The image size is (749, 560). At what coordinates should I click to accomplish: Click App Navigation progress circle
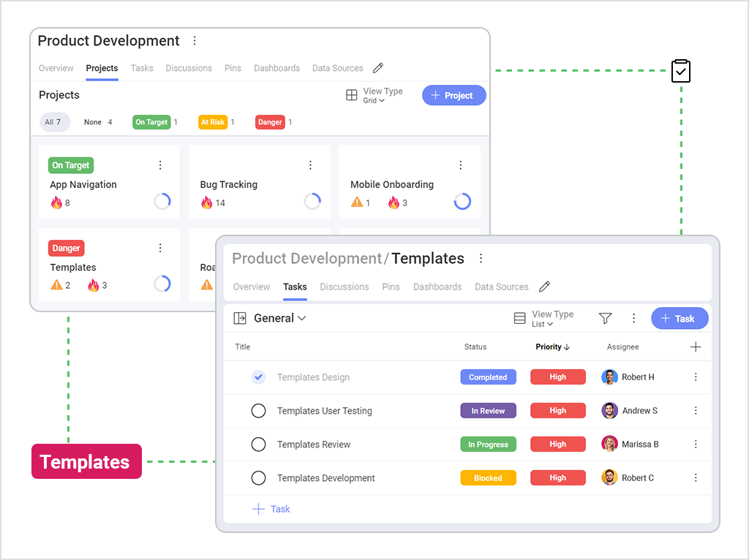(162, 202)
